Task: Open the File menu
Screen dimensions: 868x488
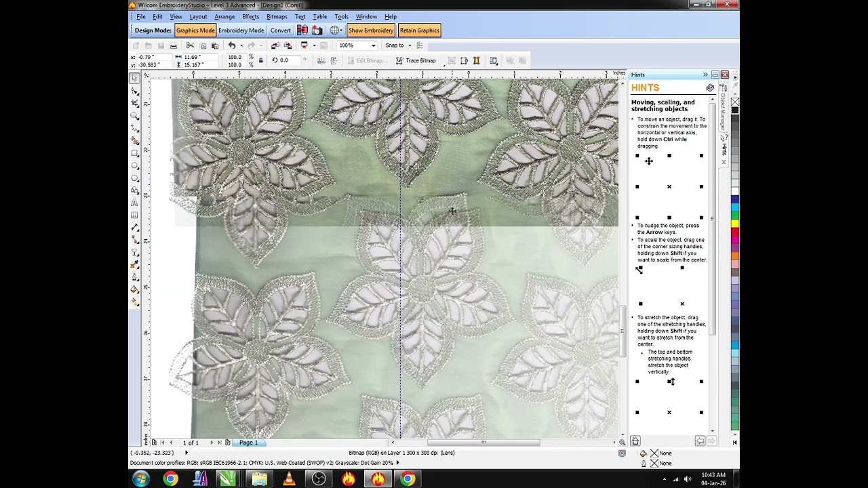Action: [140, 16]
